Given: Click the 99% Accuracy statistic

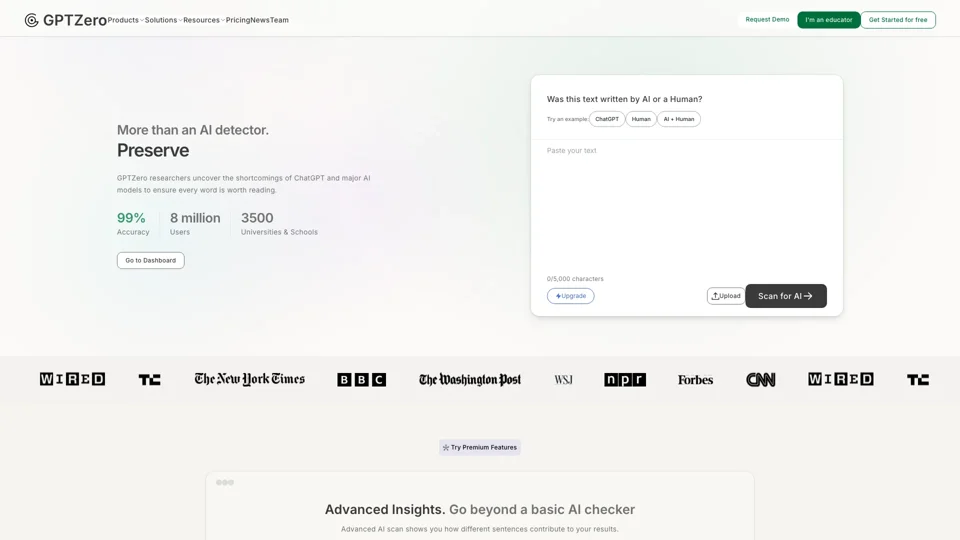Looking at the screenshot, I should pos(133,223).
